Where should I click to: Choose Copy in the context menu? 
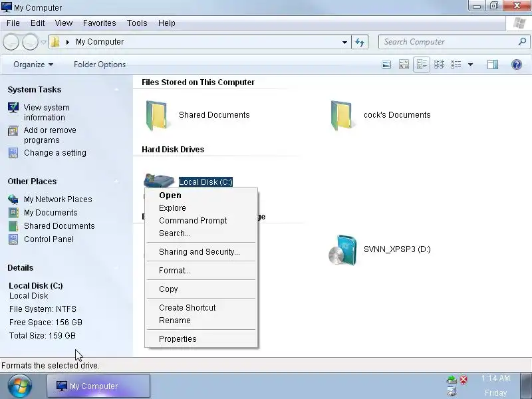pos(201,289)
